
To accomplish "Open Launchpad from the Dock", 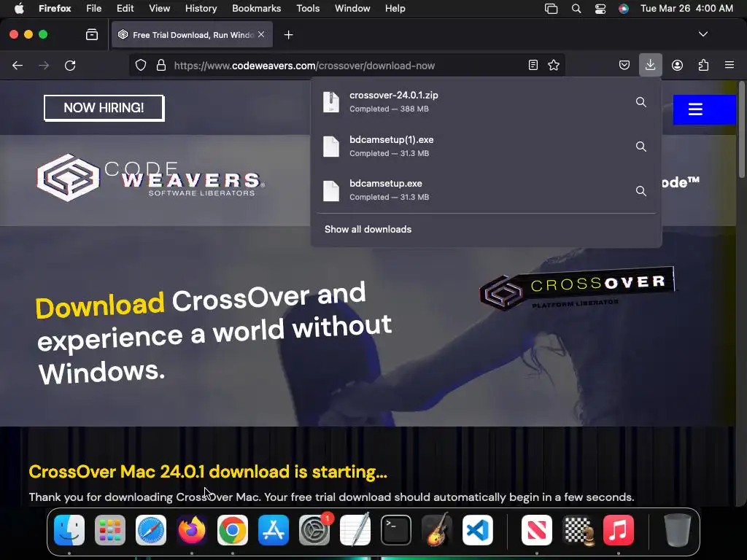I will pyautogui.click(x=110, y=530).
